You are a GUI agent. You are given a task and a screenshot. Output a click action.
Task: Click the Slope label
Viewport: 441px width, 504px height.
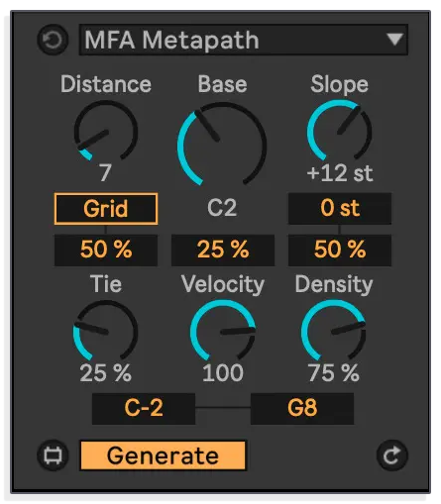[339, 85]
